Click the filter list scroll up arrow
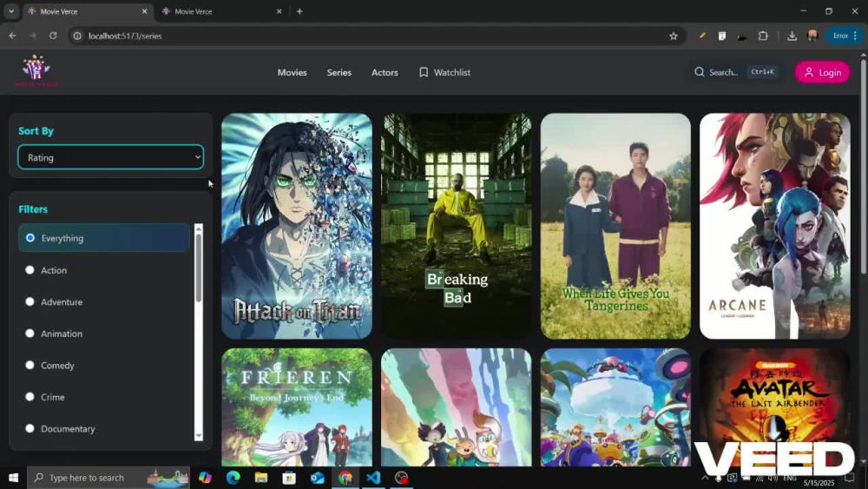Image resolution: width=868 pixels, height=489 pixels. pos(198,228)
